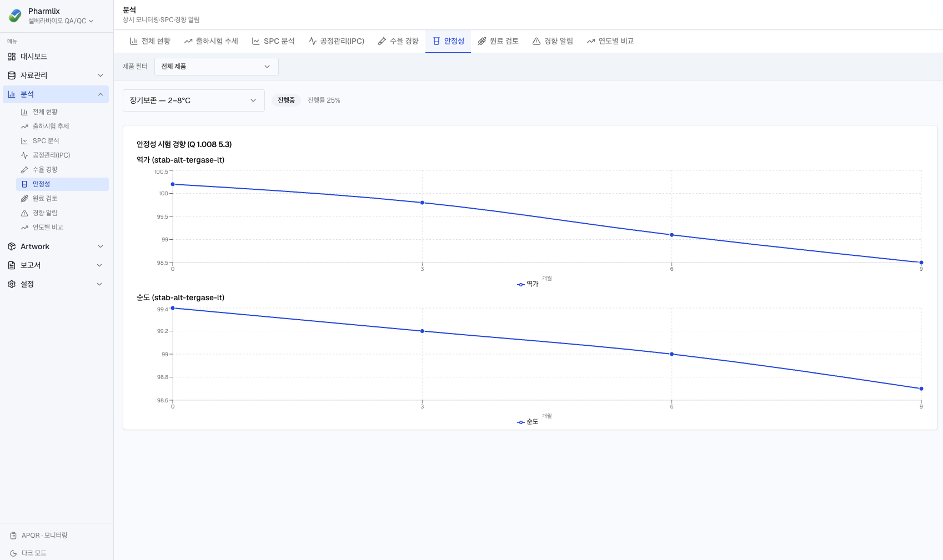
Task: Click the sidebar 수율 경향 pencil icon
Action: 24,170
